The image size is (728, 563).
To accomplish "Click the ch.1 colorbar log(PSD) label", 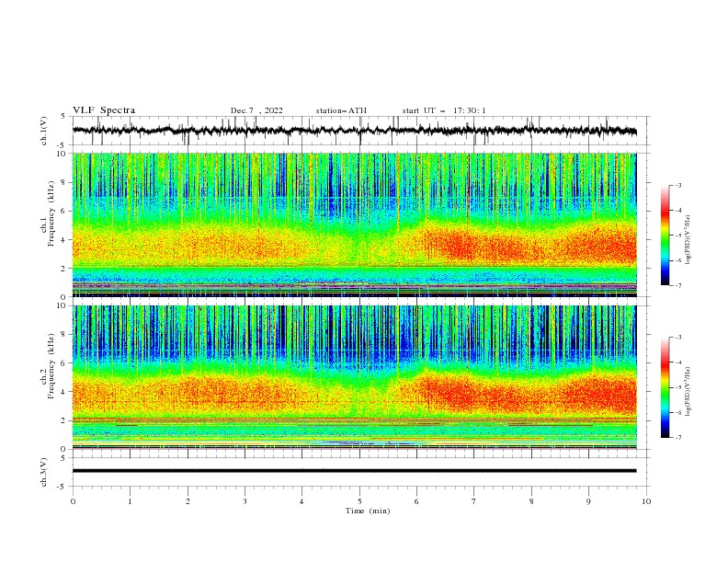I will [x=688, y=240].
